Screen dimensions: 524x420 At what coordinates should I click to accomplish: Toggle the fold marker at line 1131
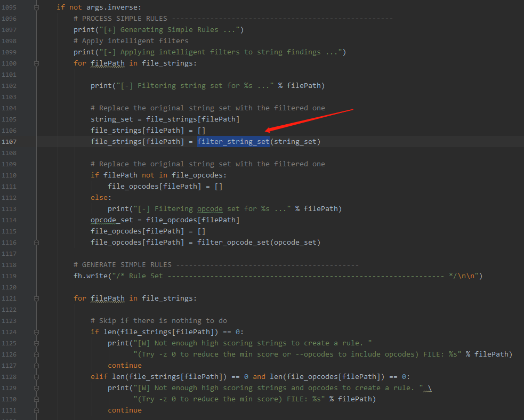coord(36,410)
